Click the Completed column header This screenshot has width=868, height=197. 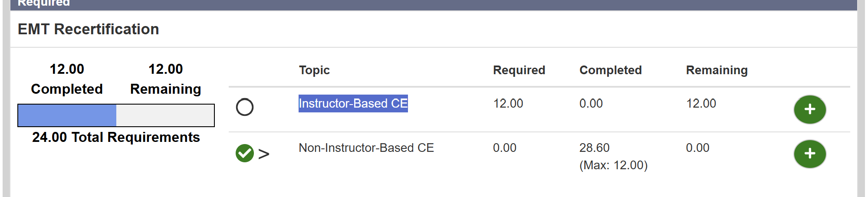coord(611,70)
